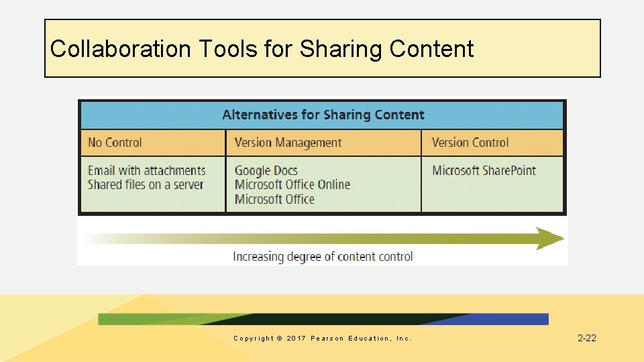Click the Version Control column heading

(x=470, y=143)
